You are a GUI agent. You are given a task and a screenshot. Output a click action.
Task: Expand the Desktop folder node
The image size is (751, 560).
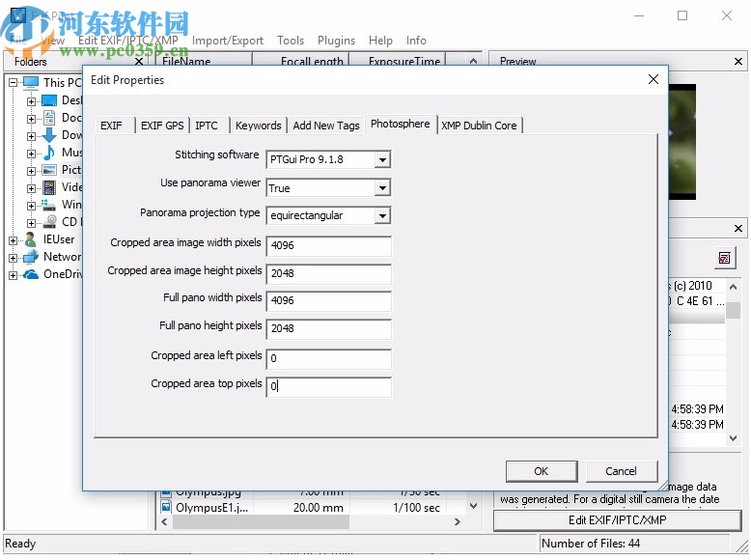31,101
